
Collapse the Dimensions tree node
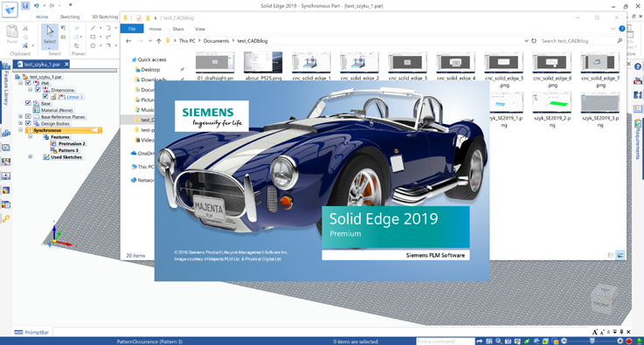30,90
